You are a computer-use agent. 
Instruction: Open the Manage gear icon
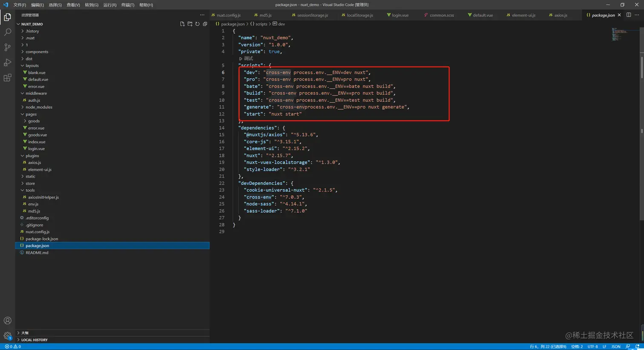[7, 336]
